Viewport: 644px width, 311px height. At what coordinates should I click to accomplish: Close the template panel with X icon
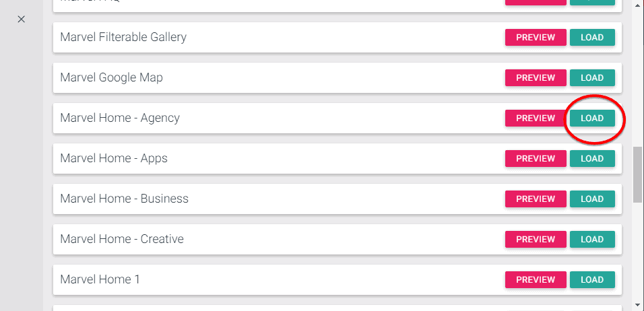(x=21, y=19)
